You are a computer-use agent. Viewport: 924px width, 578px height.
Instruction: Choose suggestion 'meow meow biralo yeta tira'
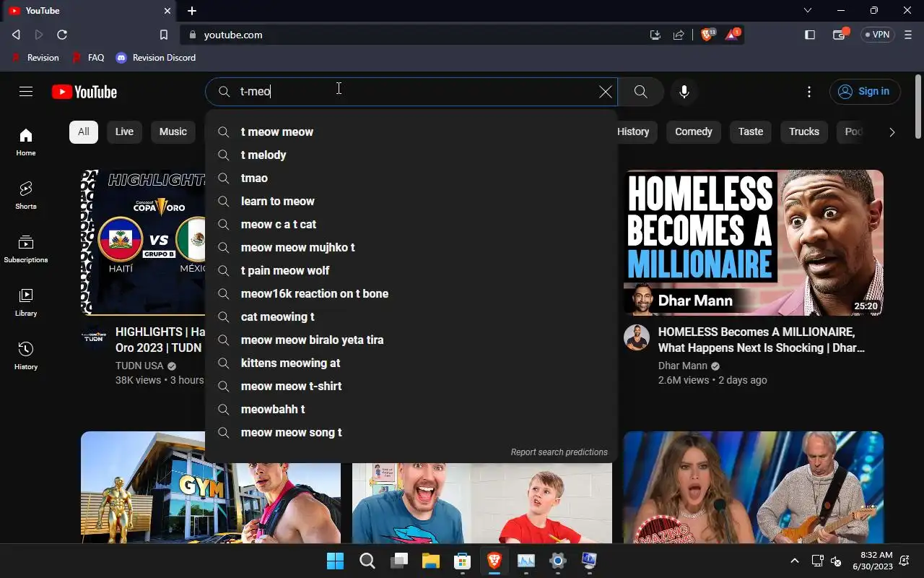tap(411, 340)
